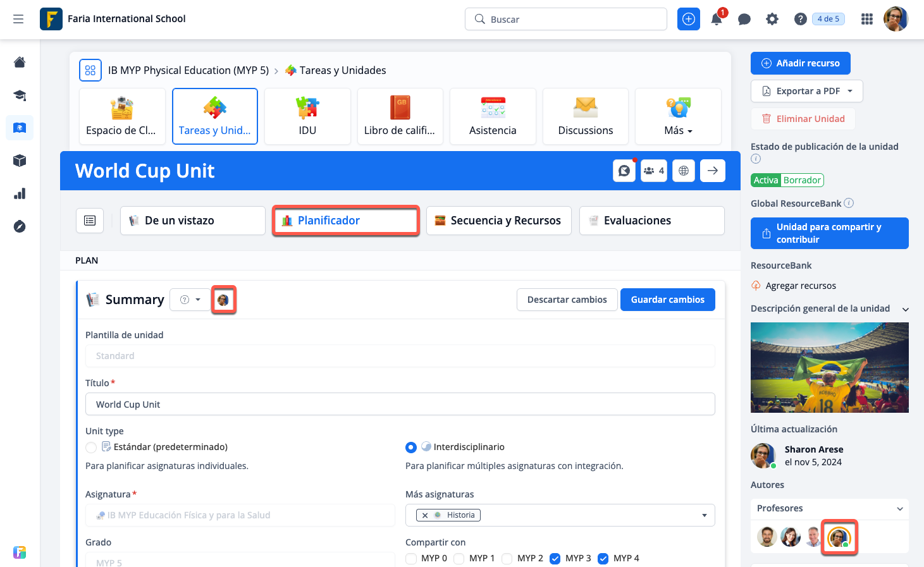Click the Título input field
The image size is (924, 567).
(x=400, y=405)
